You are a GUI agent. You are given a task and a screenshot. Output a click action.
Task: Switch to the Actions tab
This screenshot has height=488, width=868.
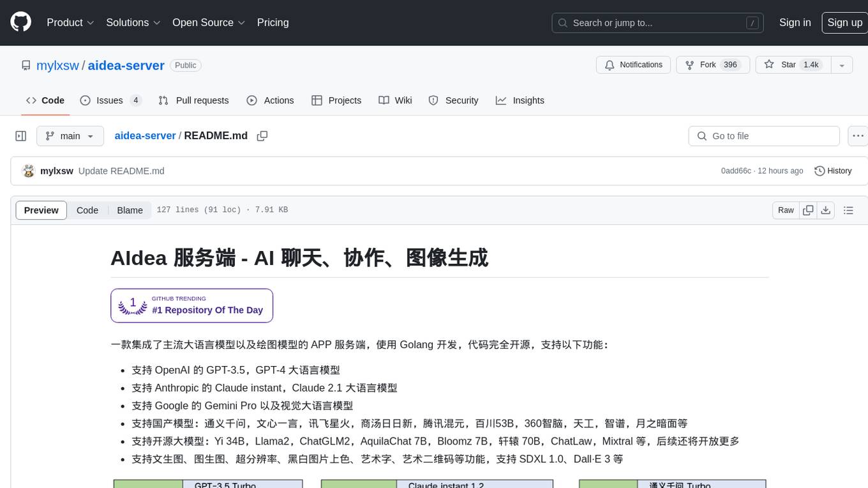(270, 100)
